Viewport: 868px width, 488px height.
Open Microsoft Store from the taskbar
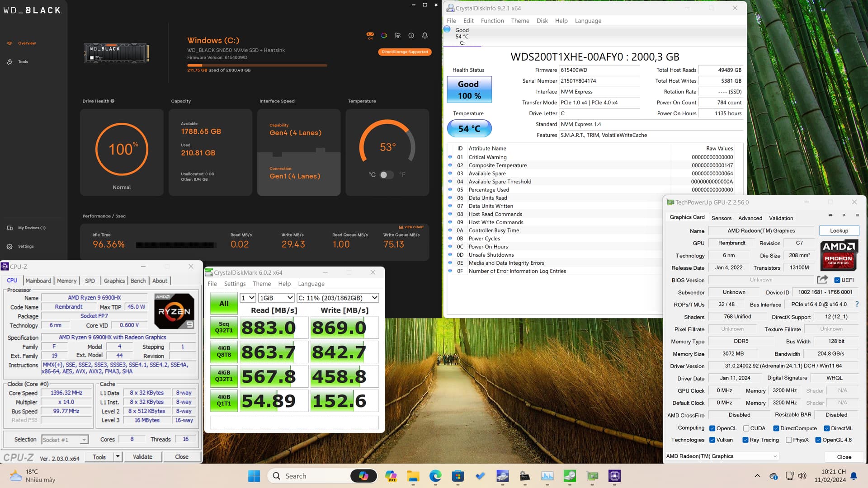coord(458,476)
